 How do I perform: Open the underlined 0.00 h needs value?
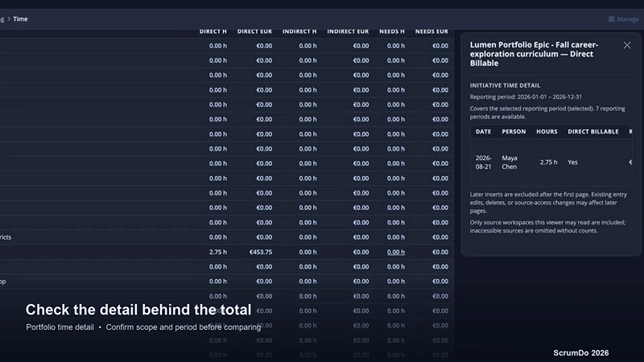point(396,252)
